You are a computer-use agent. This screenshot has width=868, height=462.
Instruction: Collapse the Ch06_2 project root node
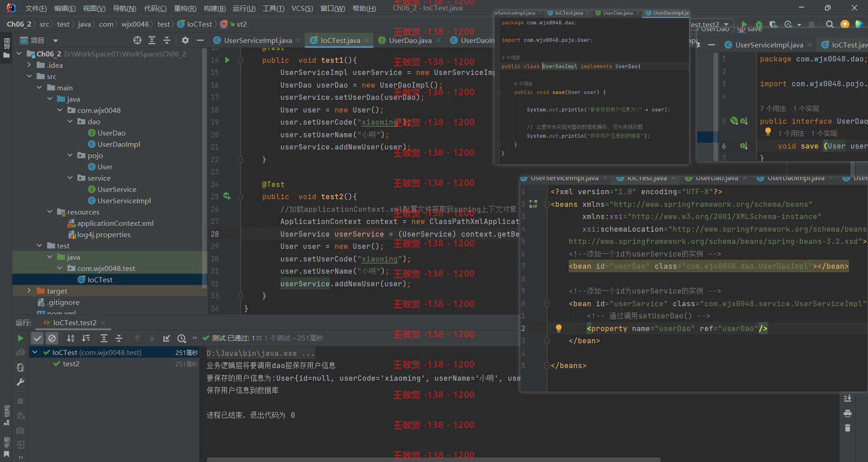point(19,54)
